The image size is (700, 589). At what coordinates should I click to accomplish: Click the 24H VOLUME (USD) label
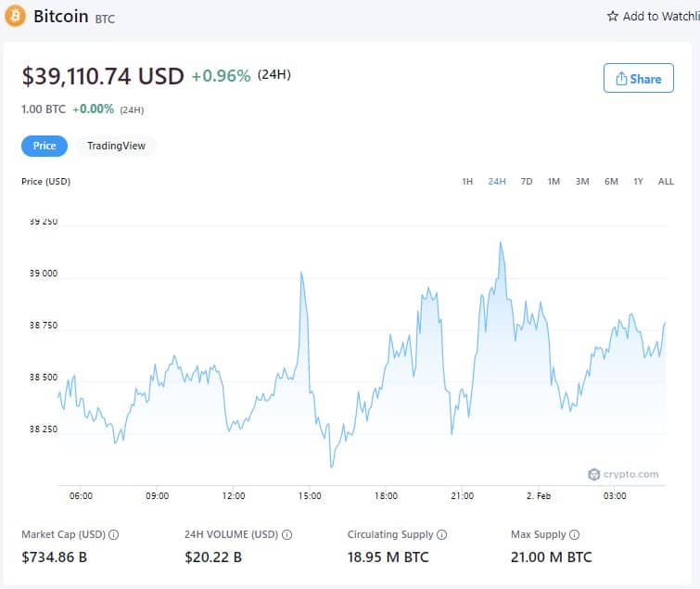coord(231,534)
